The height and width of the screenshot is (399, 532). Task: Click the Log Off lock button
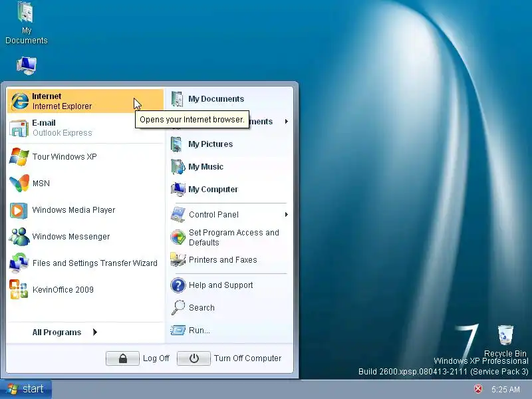(122, 358)
